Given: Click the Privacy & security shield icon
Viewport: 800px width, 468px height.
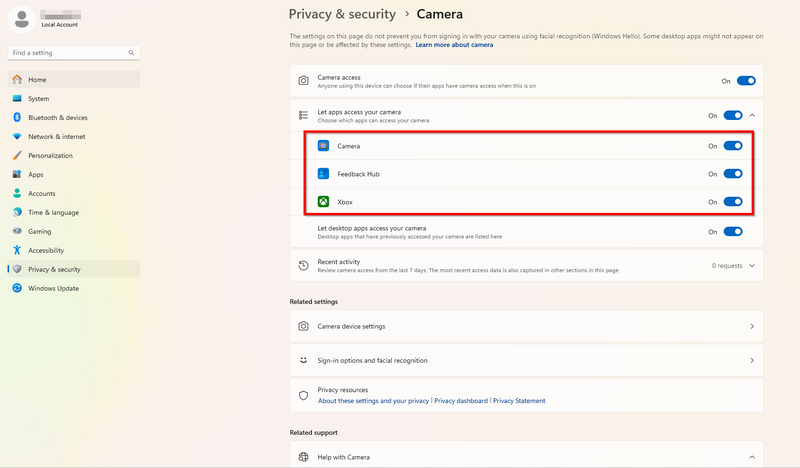Looking at the screenshot, I should coord(17,269).
